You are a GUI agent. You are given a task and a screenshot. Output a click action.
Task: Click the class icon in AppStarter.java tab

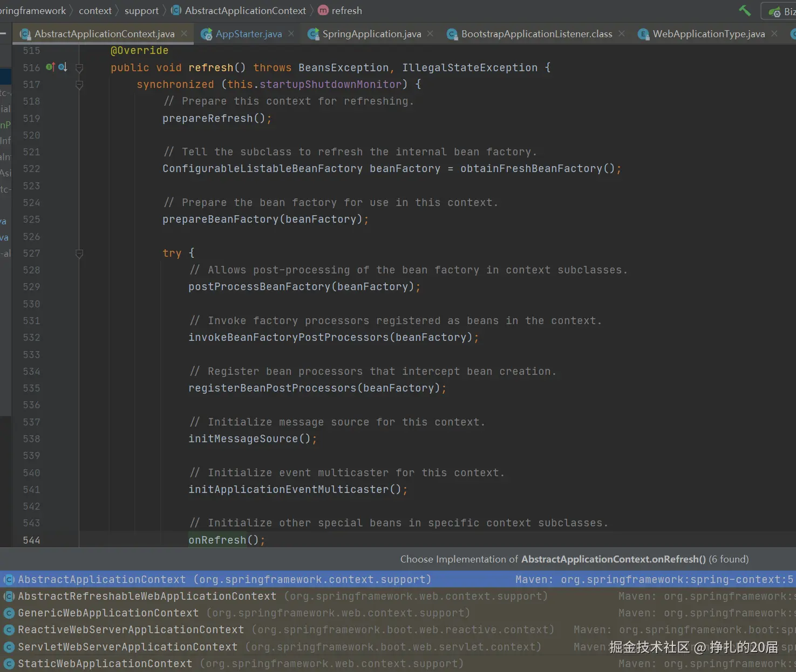[206, 35]
